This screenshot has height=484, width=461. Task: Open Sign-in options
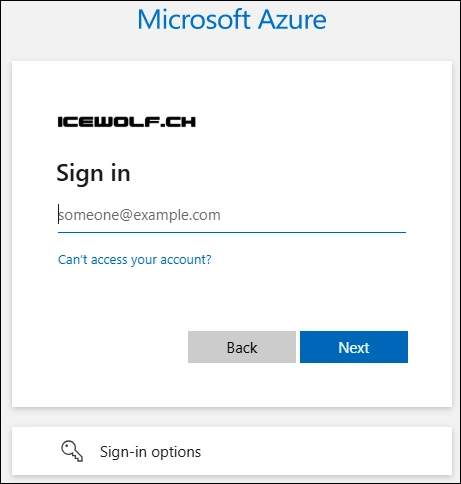(232, 451)
